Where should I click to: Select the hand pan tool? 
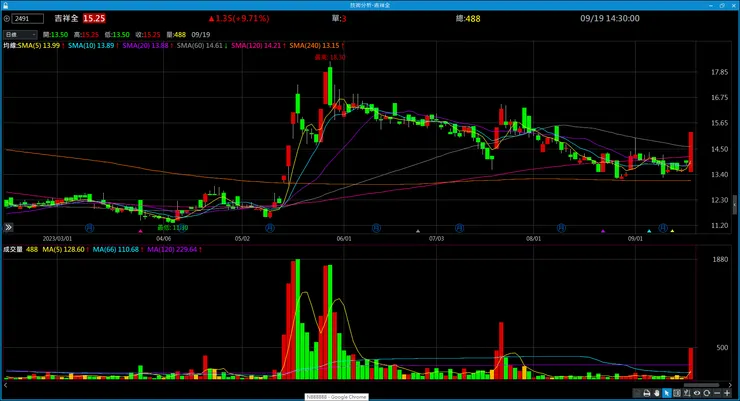coord(657,393)
